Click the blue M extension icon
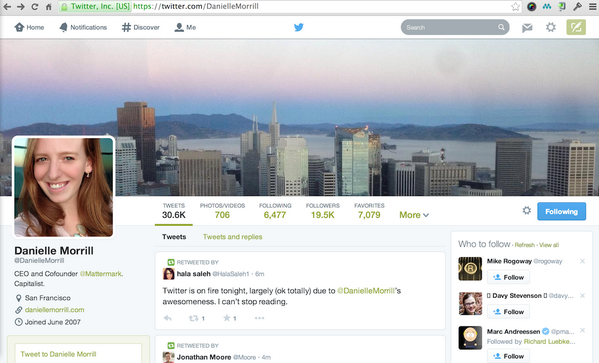The image size is (599, 363). (547, 6)
